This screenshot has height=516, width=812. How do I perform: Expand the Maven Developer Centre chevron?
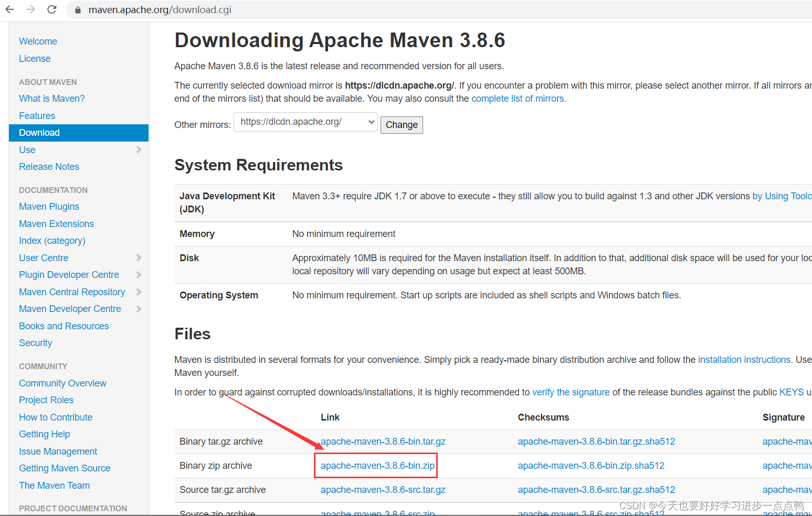139,308
